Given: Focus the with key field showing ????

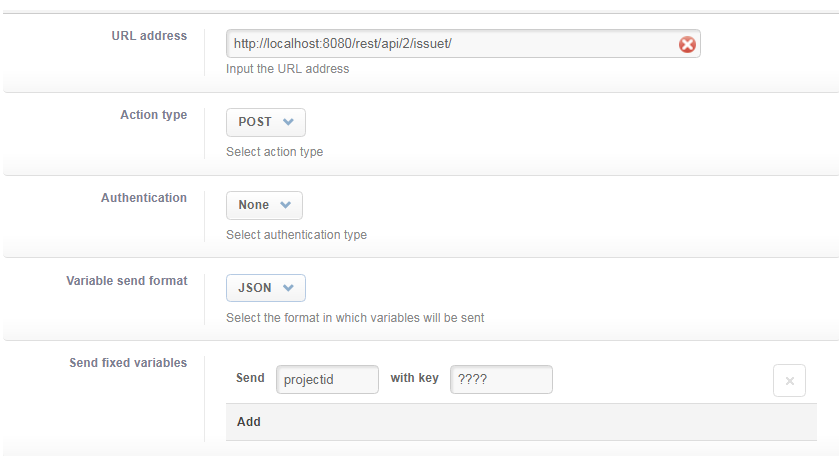Looking at the screenshot, I should pyautogui.click(x=501, y=379).
